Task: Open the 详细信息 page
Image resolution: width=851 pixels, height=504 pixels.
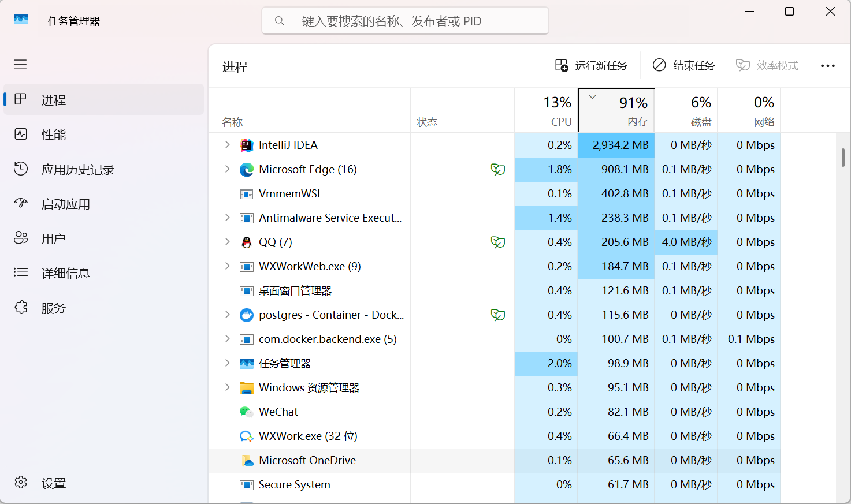Action: 104,273
